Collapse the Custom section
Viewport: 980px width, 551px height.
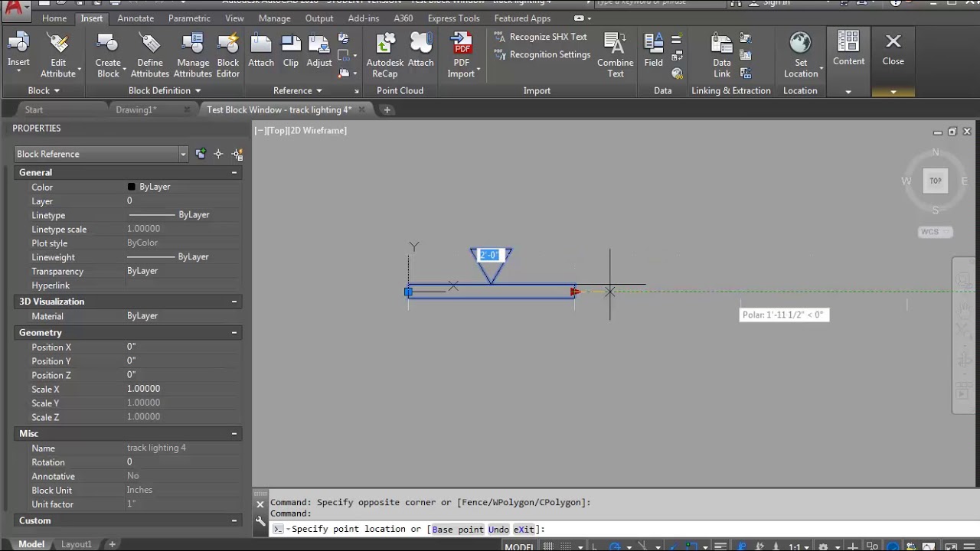tap(234, 520)
